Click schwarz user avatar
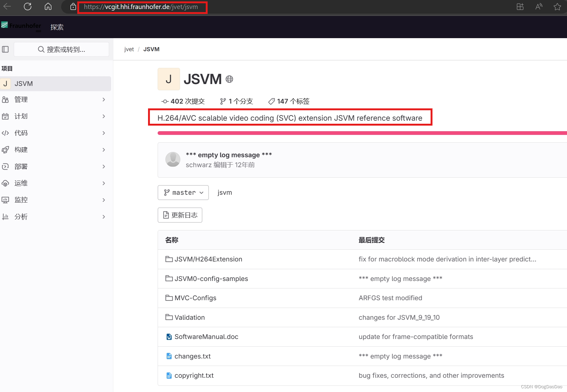567x392 pixels. click(173, 159)
